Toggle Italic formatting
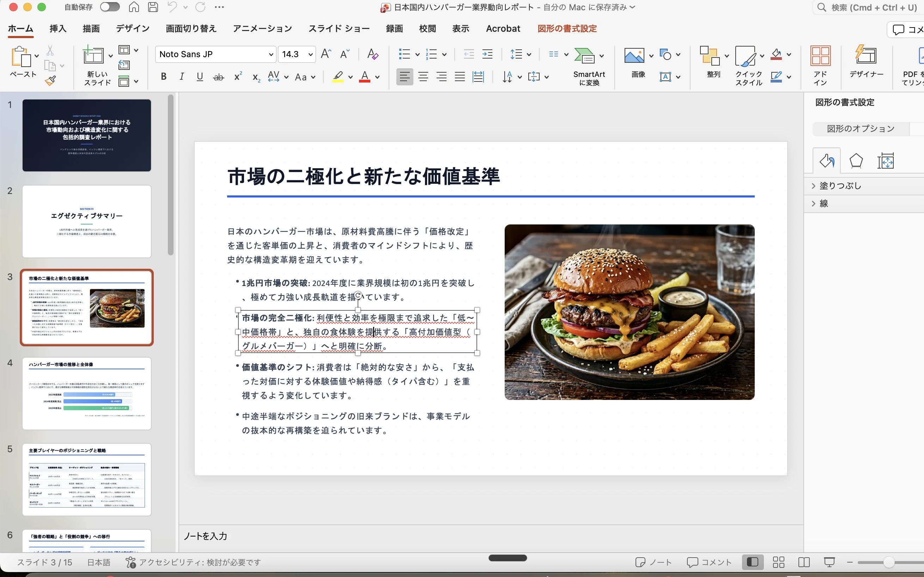The width and height of the screenshot is (924, 577). coord(182,77)
